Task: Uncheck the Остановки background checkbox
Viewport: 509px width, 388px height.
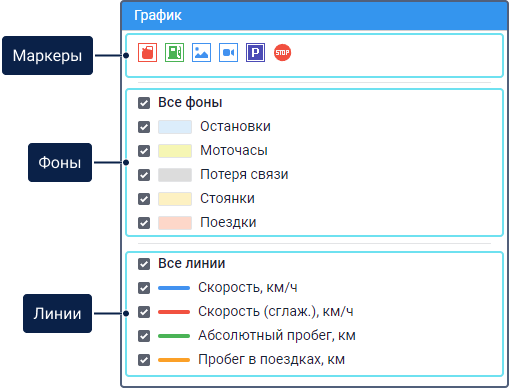Action: pos(144,127)
